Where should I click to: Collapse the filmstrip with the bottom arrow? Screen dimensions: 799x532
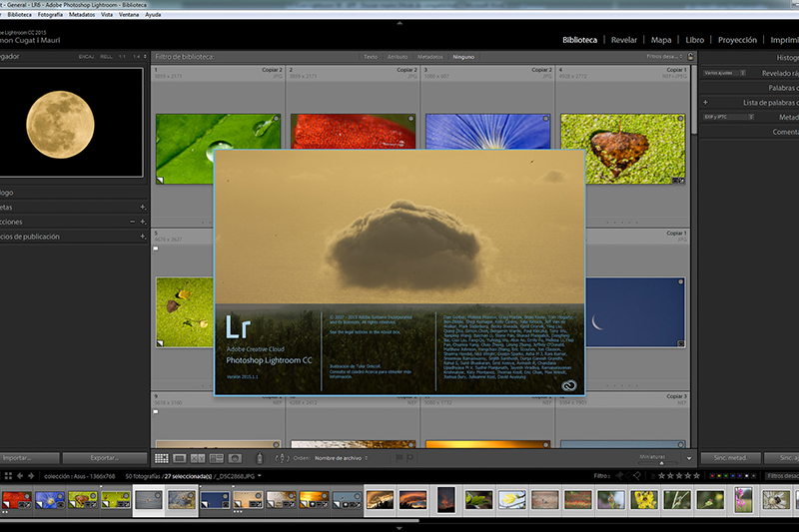coord(399,528)
